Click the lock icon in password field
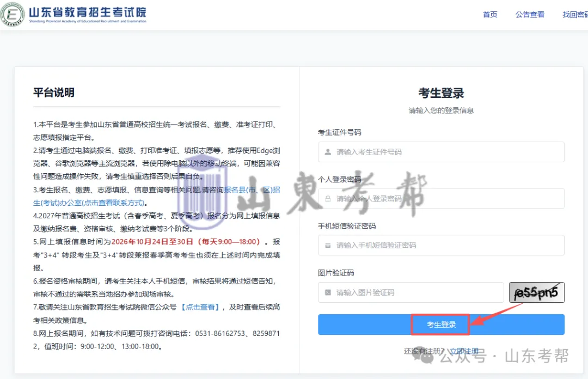 pos(328,199)
